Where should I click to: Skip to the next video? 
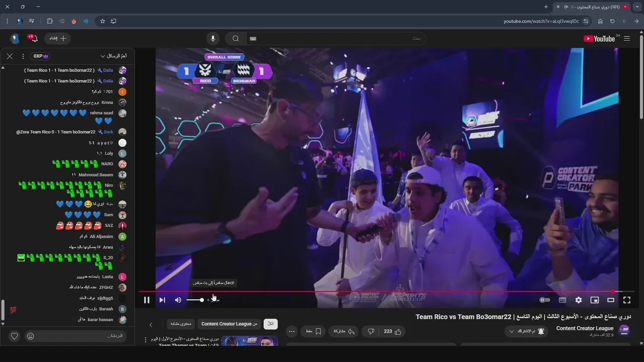162,300
